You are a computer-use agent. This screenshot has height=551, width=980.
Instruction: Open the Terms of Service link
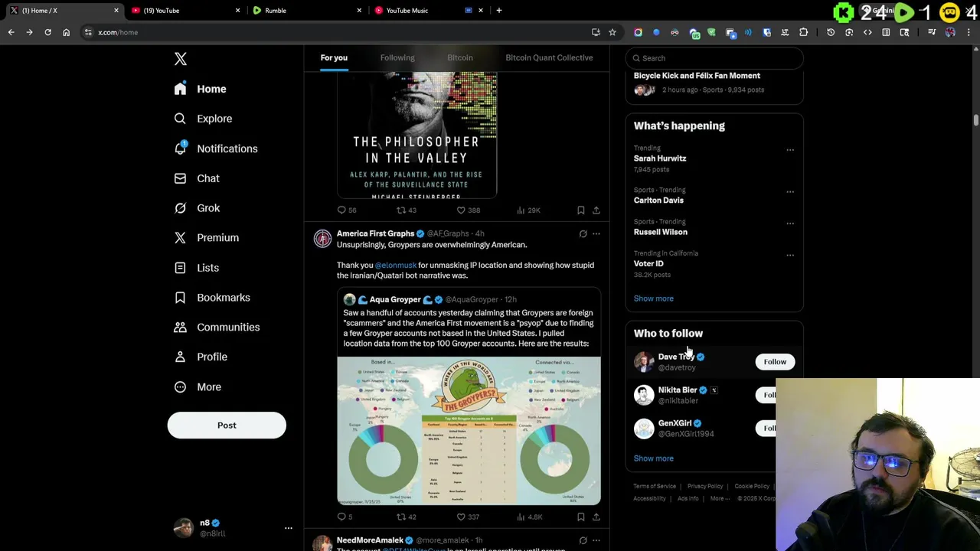[x=655, y=486]
